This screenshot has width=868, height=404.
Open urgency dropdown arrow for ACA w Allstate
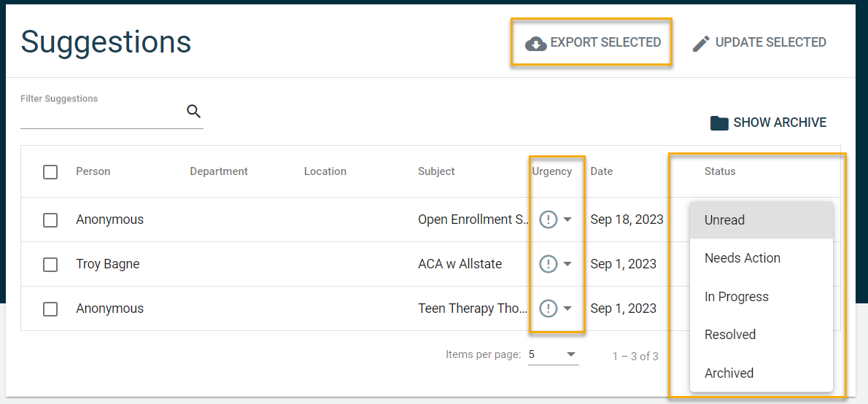[567, 264]
